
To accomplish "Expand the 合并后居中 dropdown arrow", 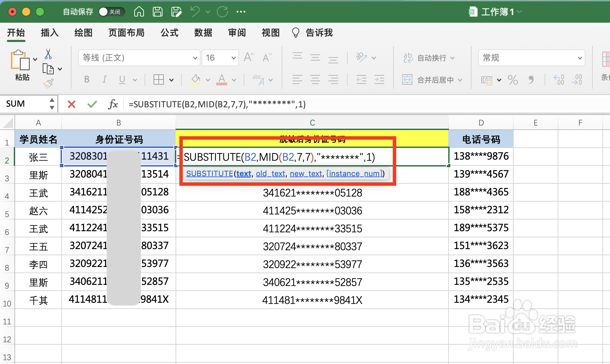I will click(460, 80).
